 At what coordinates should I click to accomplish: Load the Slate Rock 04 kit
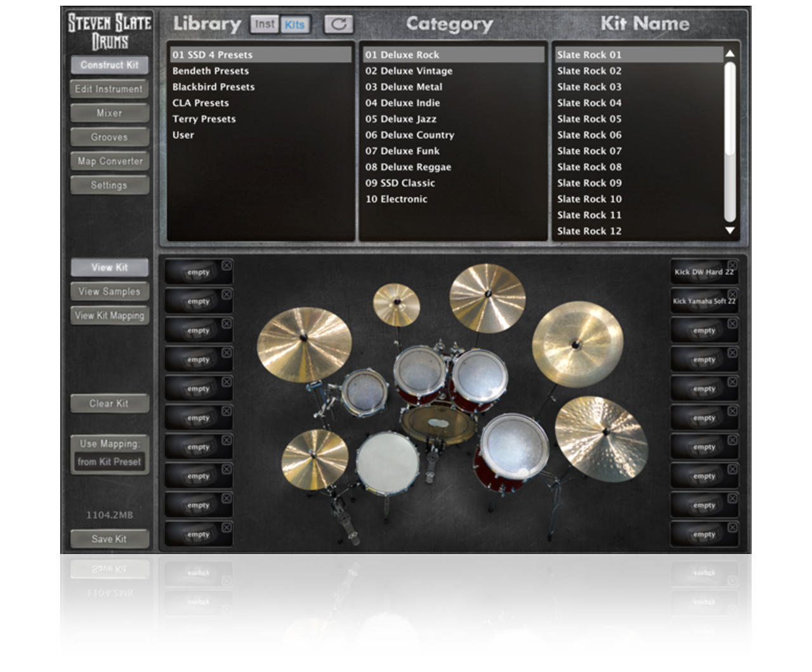click(638, 103)
